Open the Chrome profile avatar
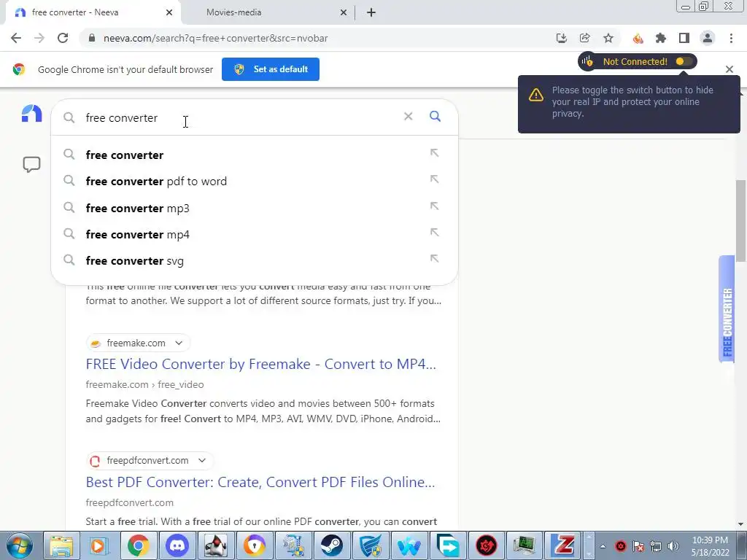The width and height of the screenshot is (747, 560). coord(708,38)
